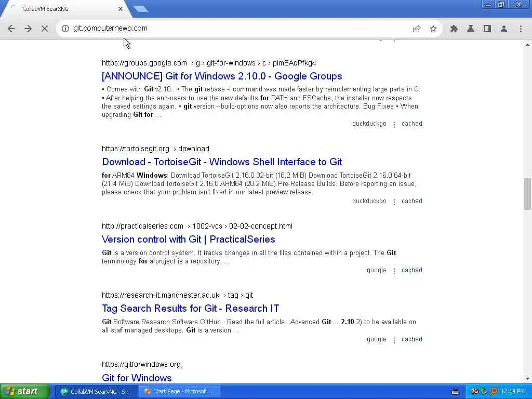The height and width of the screenshot is (399, 532).
Task: Click the scrollbar up arrow
Action: [x=527, y=45]
